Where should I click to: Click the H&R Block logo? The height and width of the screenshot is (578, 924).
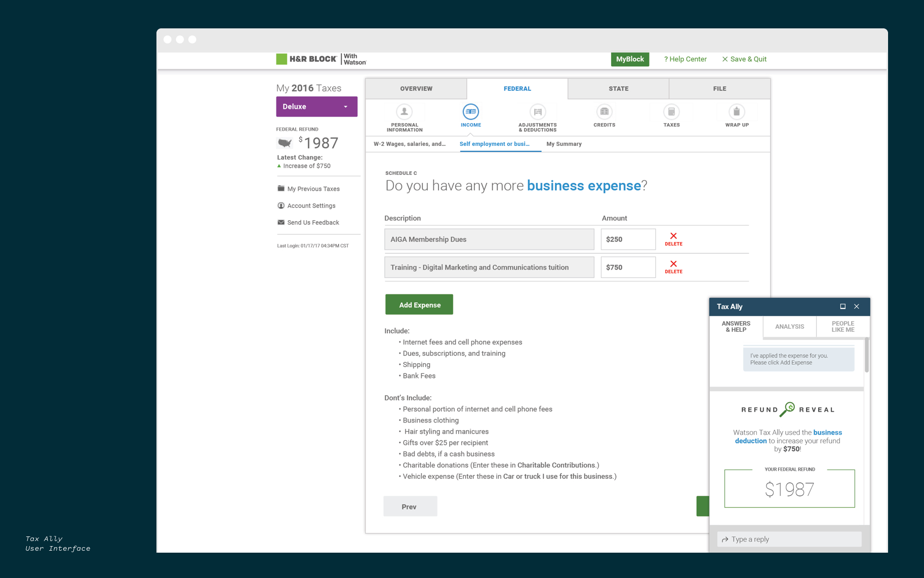[321, 59]
